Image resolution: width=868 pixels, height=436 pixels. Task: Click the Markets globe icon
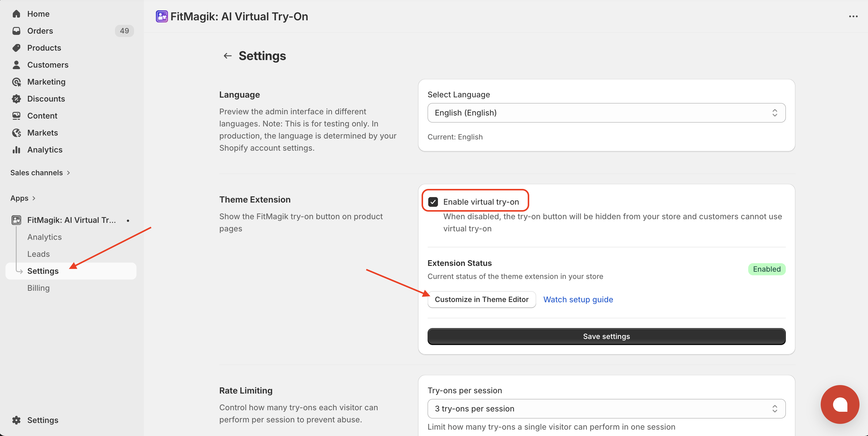click(16, 133)
